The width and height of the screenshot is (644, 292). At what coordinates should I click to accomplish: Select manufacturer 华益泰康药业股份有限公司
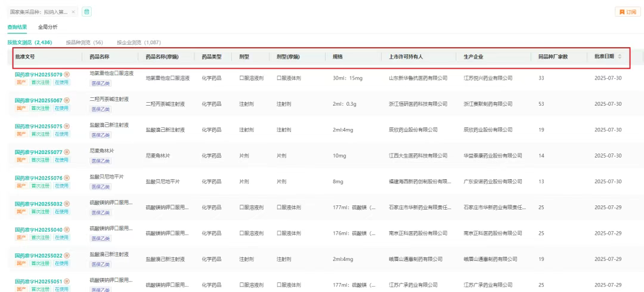[x=493, y=155]
